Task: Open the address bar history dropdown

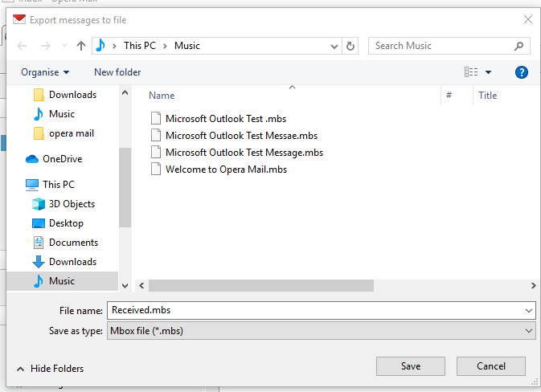Action: 334,47
